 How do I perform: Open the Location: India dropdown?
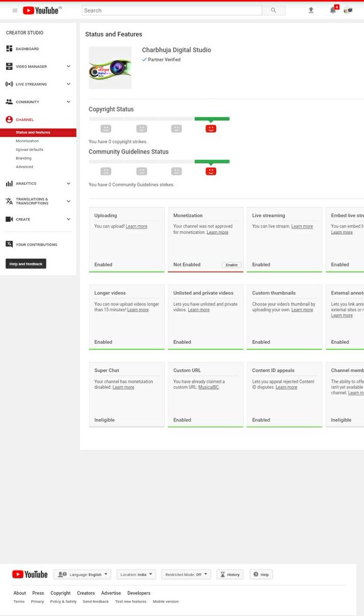click(x=136, y=574)
